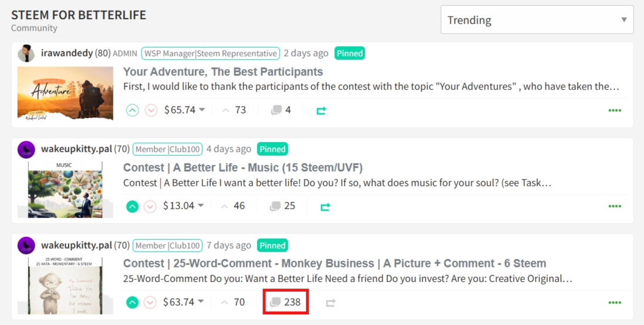
Task: Toggle downvote on Monkey Business post
Action: (150, 303)
